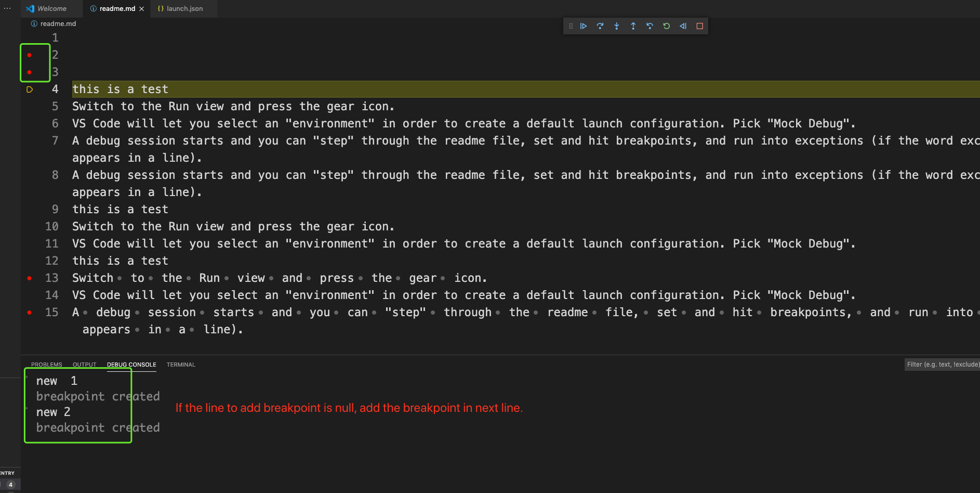The image size is (980, 493).
Task: Toggle the breakpoint on line 2
Action: tap(29, 54)
